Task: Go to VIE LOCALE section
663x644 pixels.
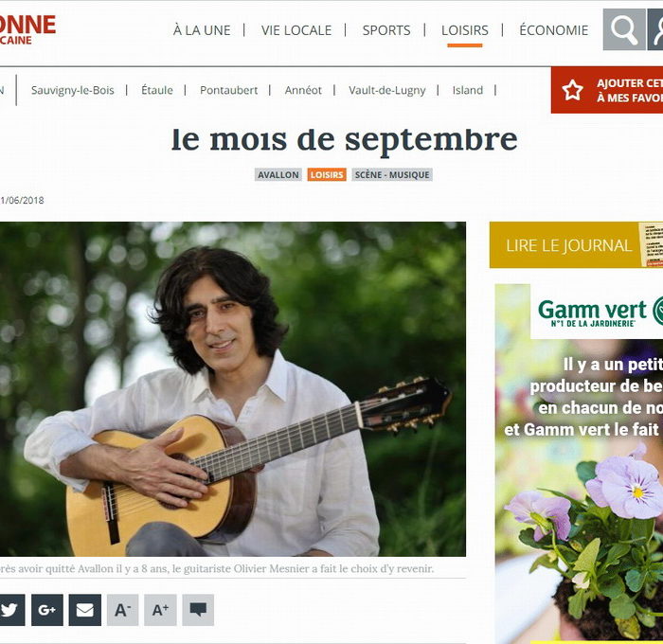Action: (x=296, y=30)
